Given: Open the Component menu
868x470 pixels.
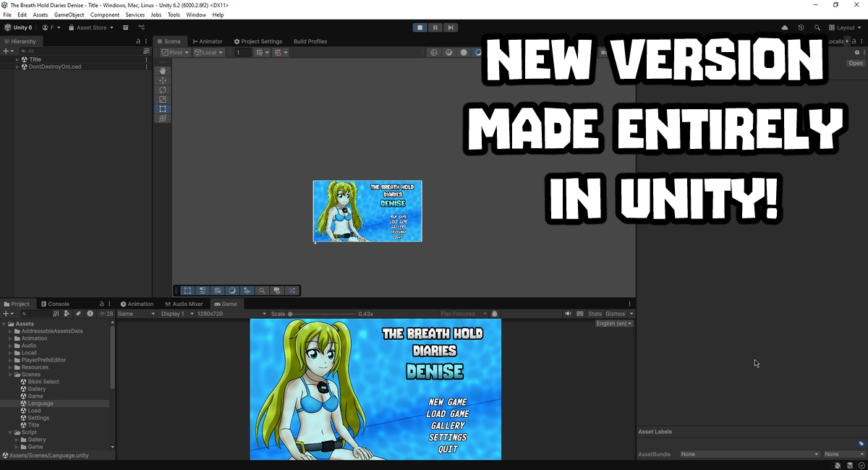Looking at the screenshot, I should point(105,14).
